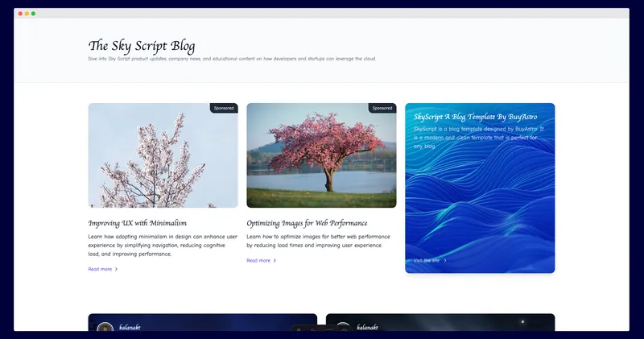This screenshot has height=339, width=644.
Task: Open the Improving UX with Minimalism heading
Action: [x=137, y=223]
